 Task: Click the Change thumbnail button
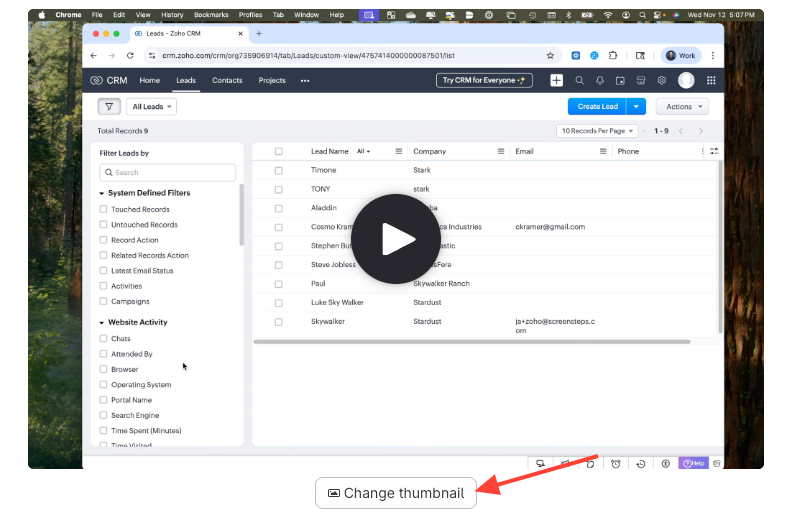tap(396, 493)
